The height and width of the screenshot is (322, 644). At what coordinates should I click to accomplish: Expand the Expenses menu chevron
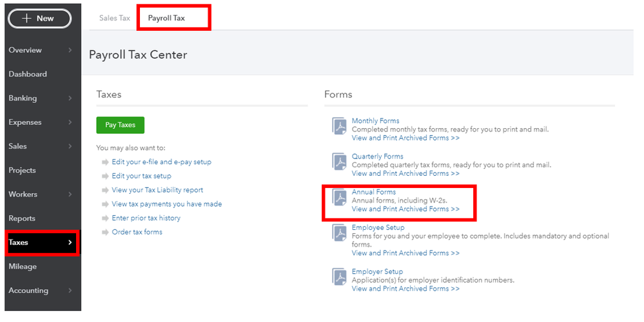70,122
